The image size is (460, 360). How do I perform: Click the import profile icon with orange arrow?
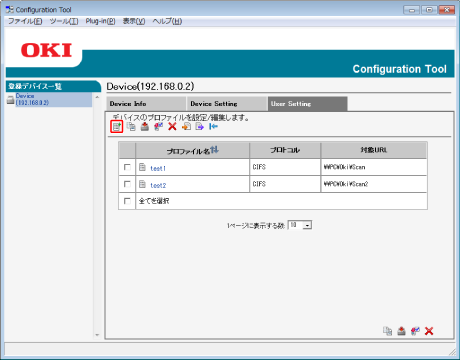[x=186, y=127]
